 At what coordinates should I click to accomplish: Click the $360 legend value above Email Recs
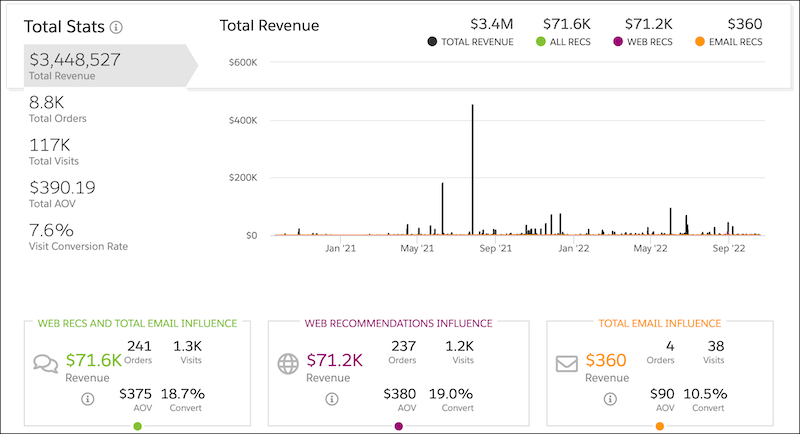[745, 24]
